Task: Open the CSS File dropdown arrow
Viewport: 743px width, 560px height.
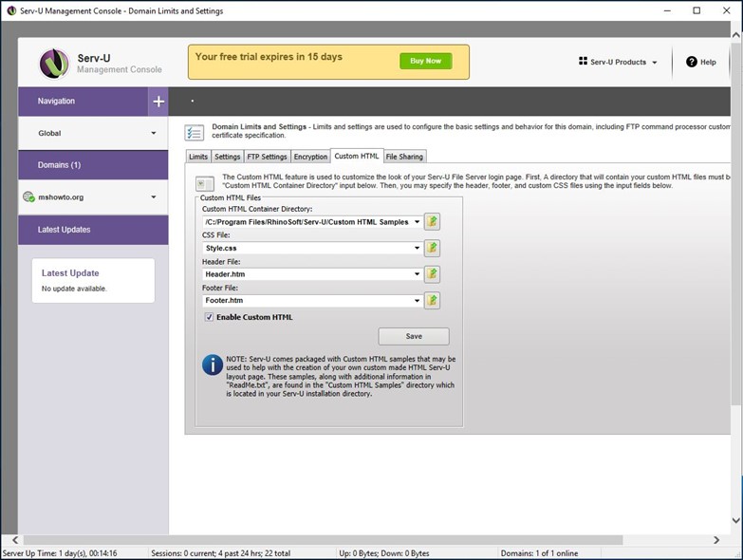Action: [417, 248]
